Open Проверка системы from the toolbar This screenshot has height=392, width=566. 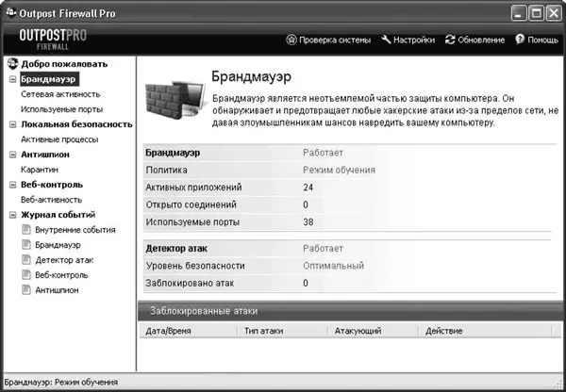(328, 40)
